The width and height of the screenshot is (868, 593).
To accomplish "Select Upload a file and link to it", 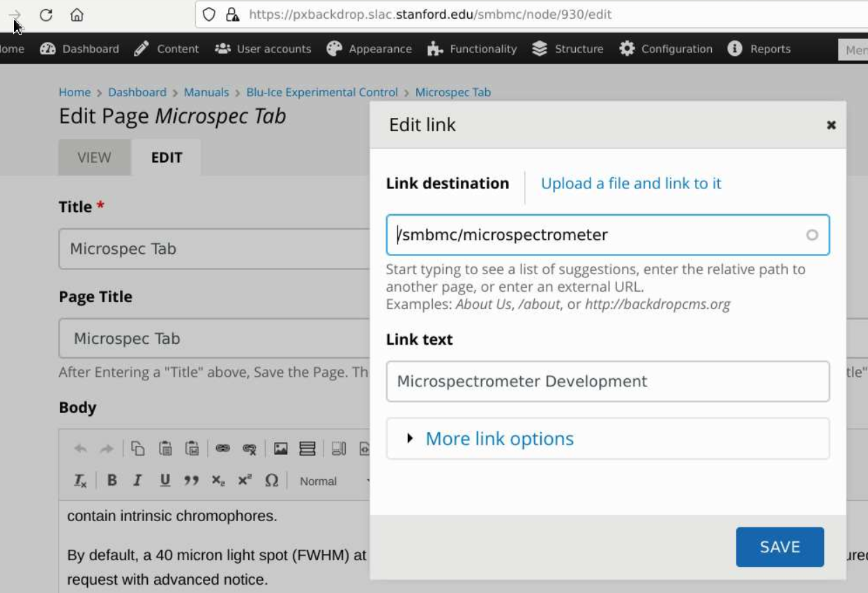I will 630,183.
